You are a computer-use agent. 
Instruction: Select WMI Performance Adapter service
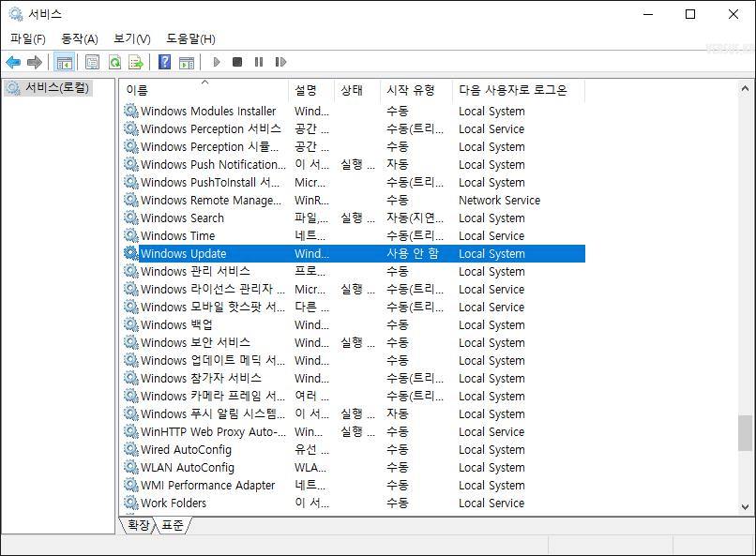click(x=354, y=485)
